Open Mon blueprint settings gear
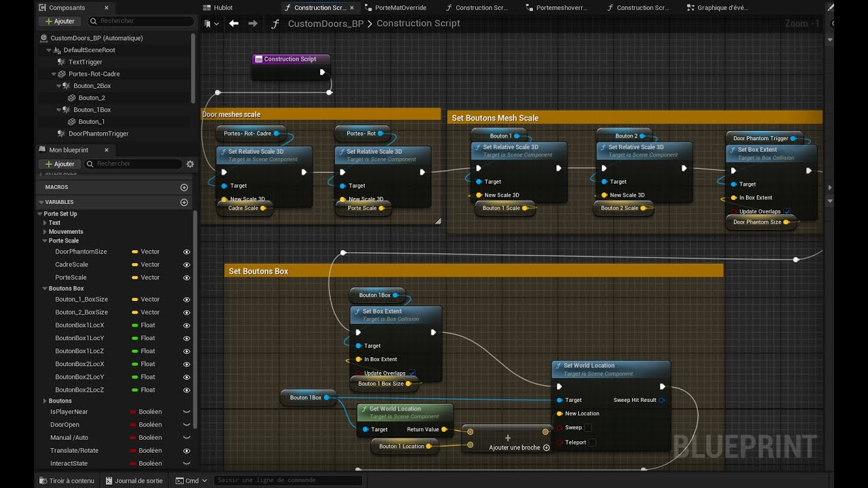 tap(190, 164)
